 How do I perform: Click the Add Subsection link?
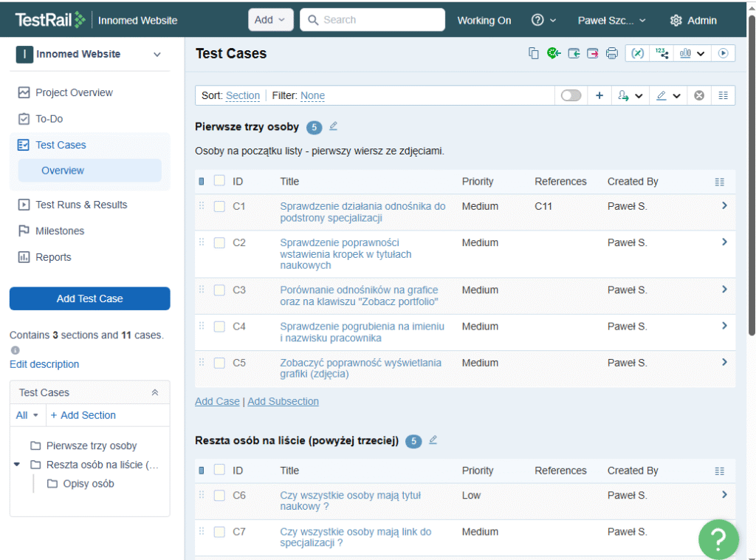click(x=283, y=401)
